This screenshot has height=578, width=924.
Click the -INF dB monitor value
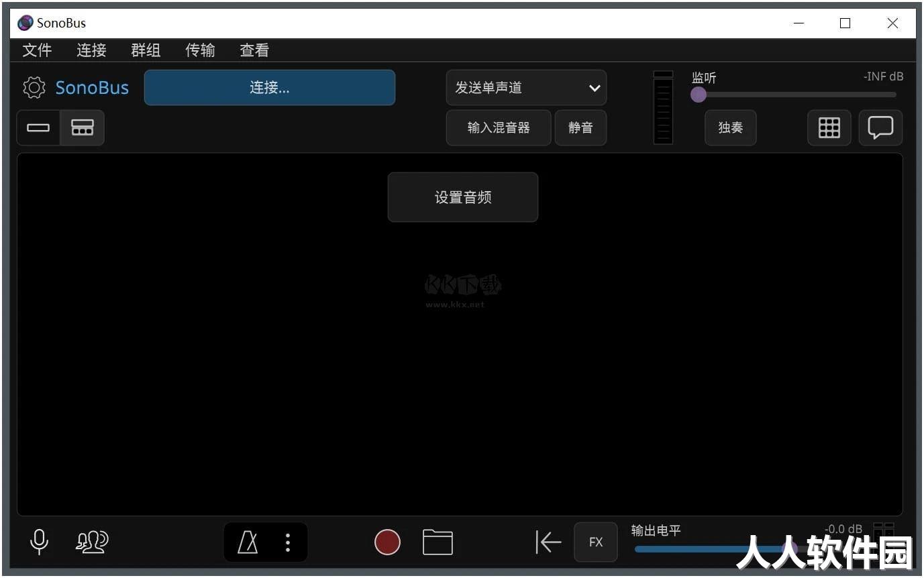[883, 76]
